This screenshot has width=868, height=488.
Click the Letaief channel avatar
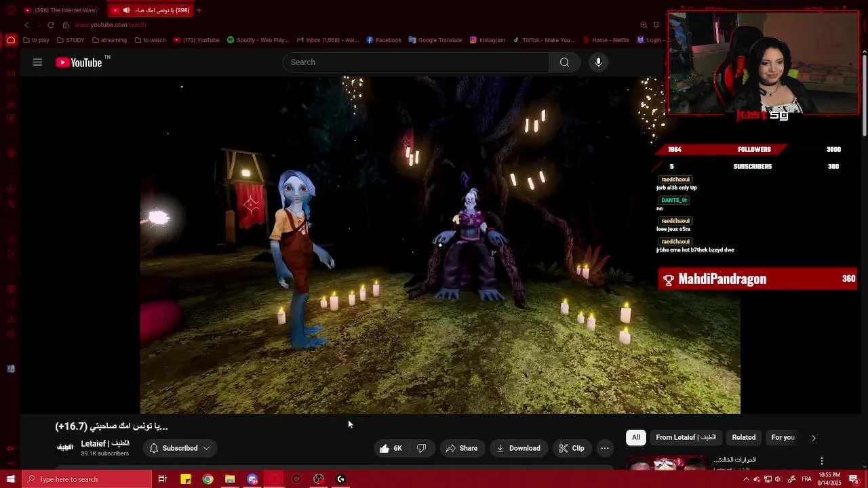click(65, 447)
